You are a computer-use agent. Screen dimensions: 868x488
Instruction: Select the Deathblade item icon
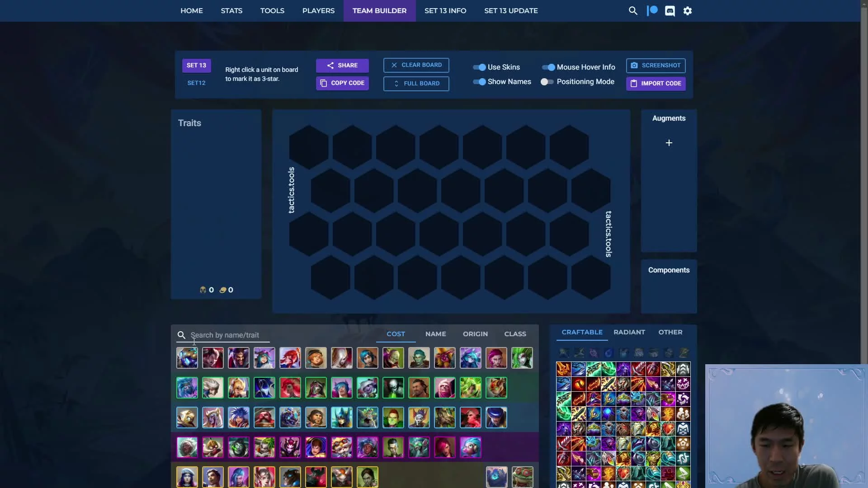pos(564,369)
